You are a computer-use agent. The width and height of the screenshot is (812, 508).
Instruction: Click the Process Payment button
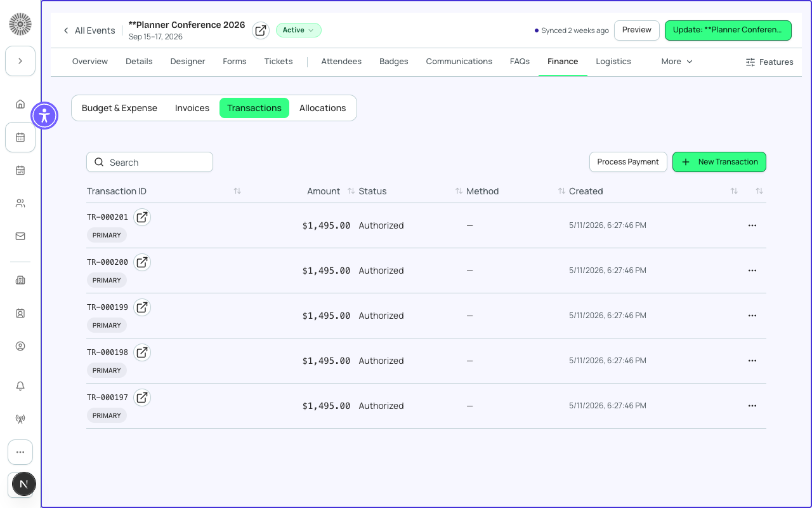(628, 162)
